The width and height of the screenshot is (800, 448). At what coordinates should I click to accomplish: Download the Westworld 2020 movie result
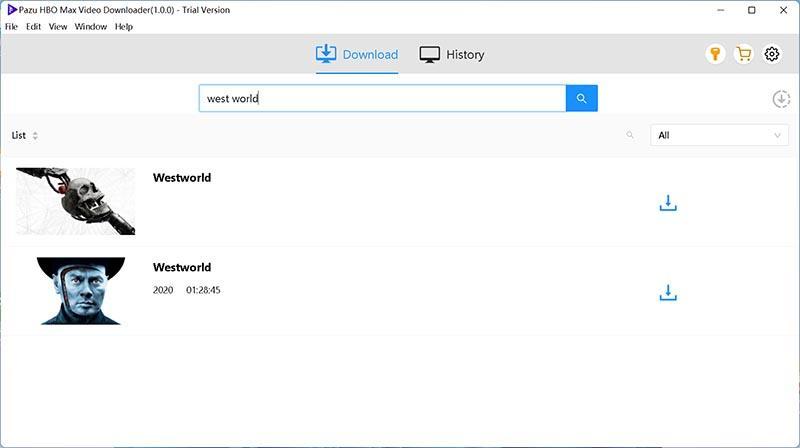[668, 292]
